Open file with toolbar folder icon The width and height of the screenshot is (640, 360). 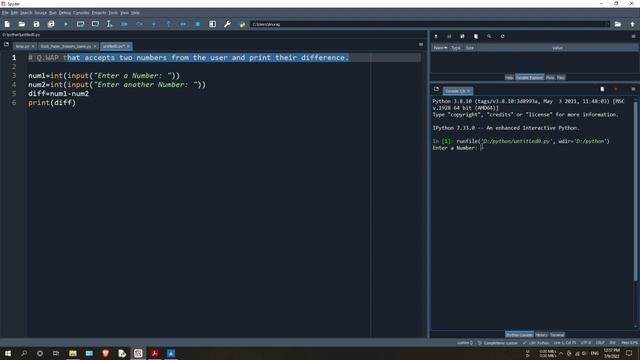click(x=22, y=24)
